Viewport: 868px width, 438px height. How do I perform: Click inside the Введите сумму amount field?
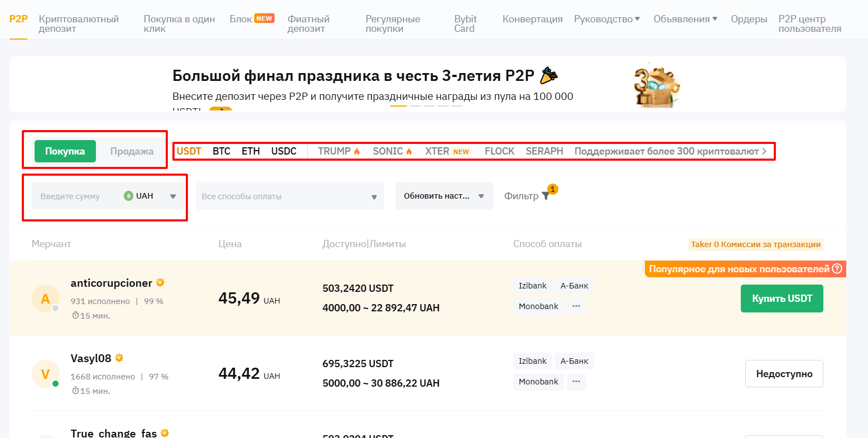coord(70,196)
